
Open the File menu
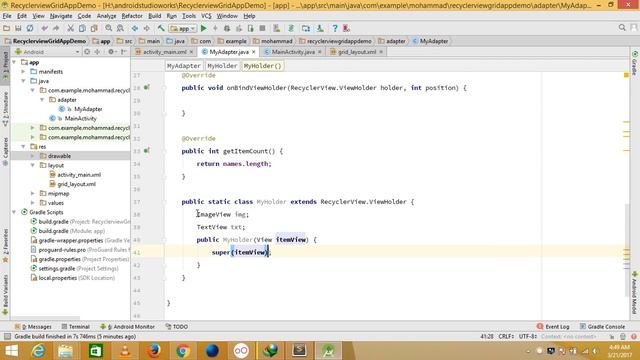click(7, 16)
